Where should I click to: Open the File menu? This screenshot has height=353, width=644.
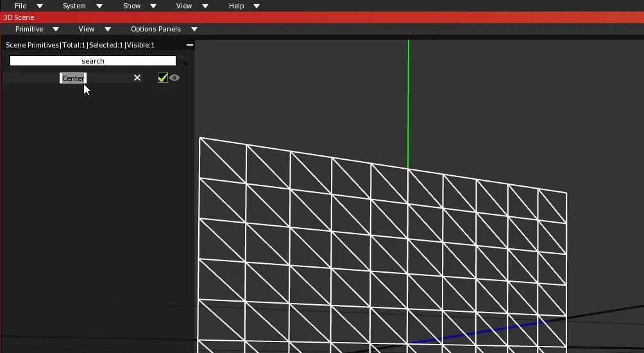(x=21, y=6)
